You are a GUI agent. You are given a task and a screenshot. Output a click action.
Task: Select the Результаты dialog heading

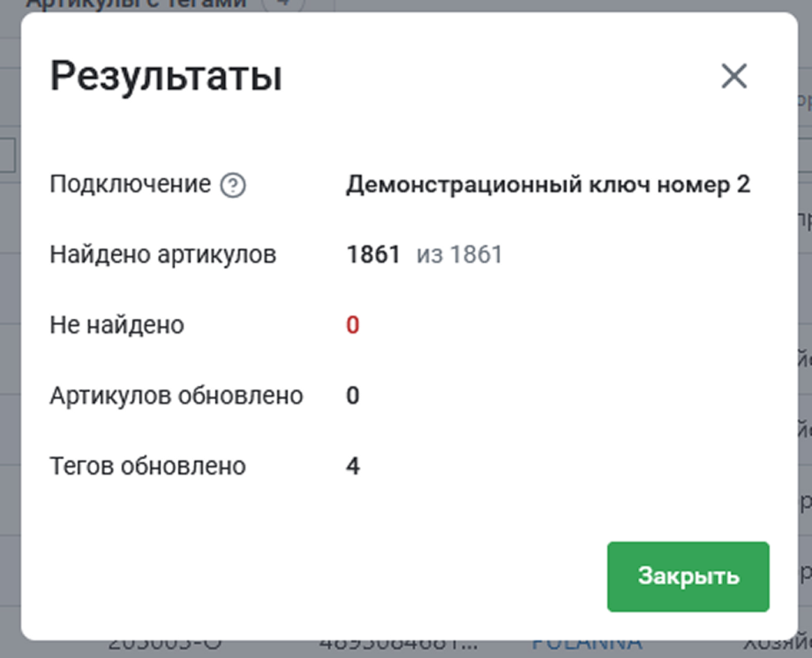[x=167, y=76]
